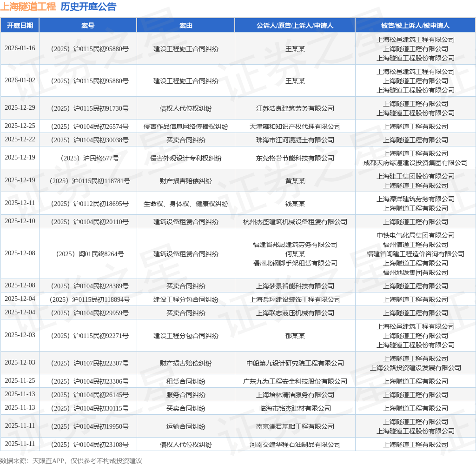Image resolution: width=476 pixels, height=465 pixels.
Task: Select case number 沪0104民初23108号
Action: click(90, 445)
